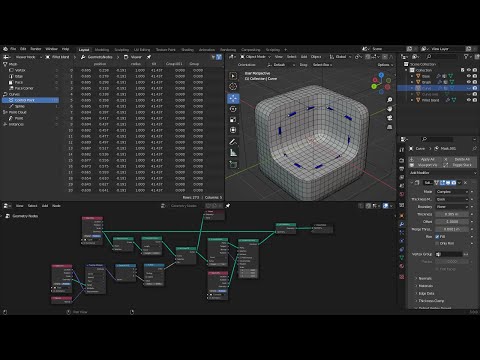Expand the Edge Data subpanel
This screenshot has width=480, height=360.
pyautogui.click(x=425, y=293)
